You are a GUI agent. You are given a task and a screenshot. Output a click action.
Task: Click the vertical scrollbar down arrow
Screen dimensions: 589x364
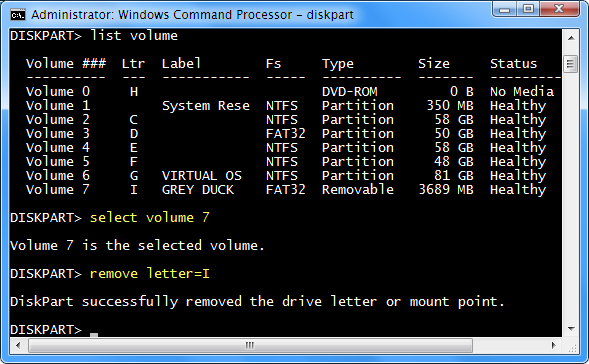(x=571, y=329)
